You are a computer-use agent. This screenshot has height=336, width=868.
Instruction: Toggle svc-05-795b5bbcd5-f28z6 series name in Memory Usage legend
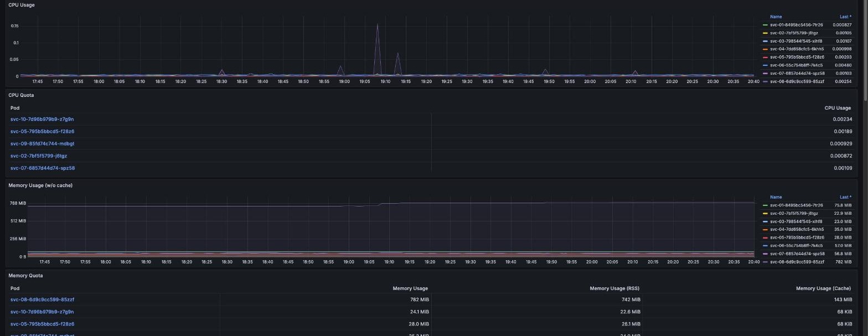[797, 237]
